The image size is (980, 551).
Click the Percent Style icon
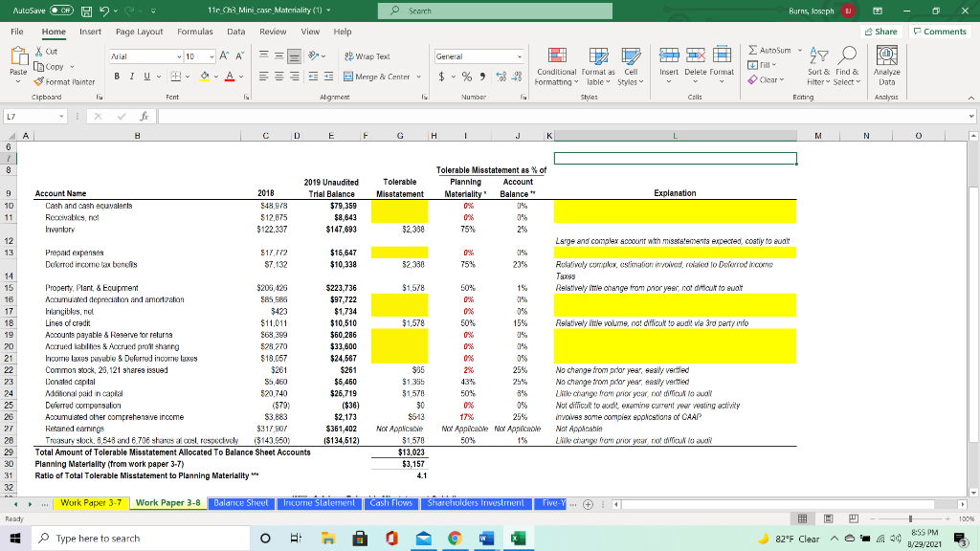click(x=467, y=77)
